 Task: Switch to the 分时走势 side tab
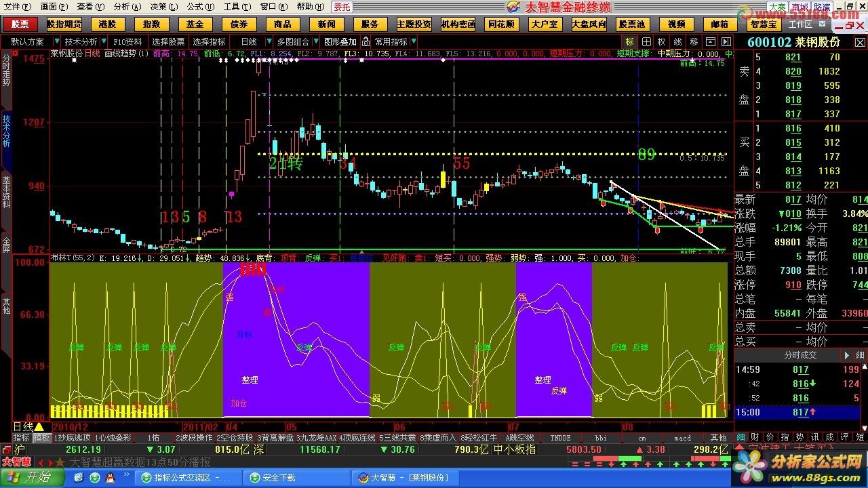tap(6, 70)
